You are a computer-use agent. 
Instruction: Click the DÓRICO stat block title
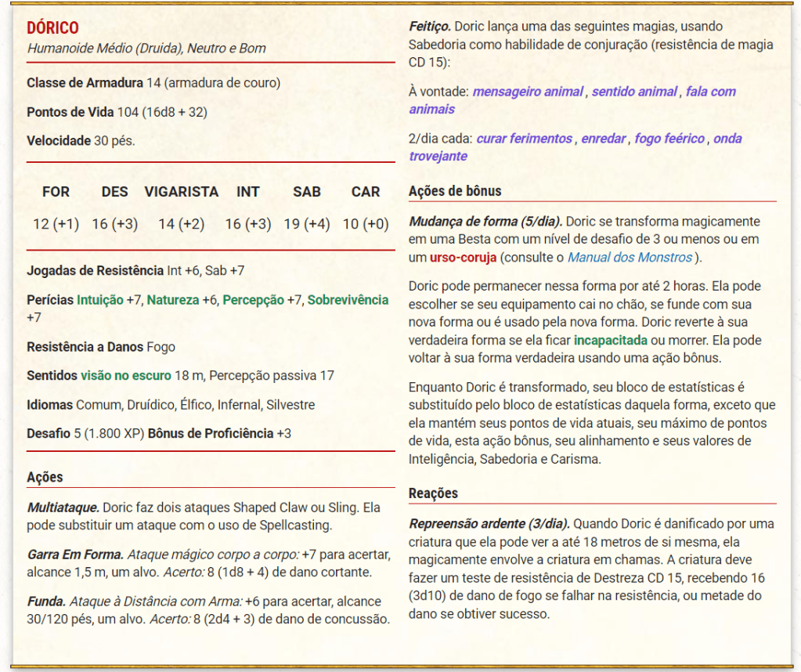click(53, 28)
